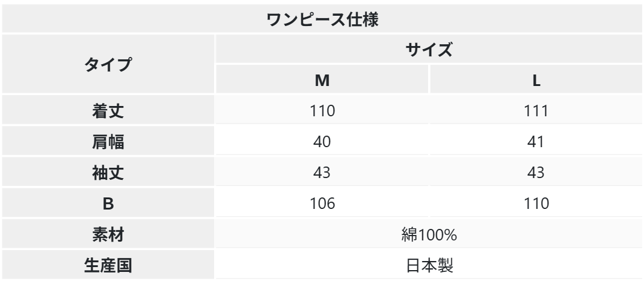Click the 肩幅 row label
The height and width of the screenshot is (281, 644).
(108, 141)
